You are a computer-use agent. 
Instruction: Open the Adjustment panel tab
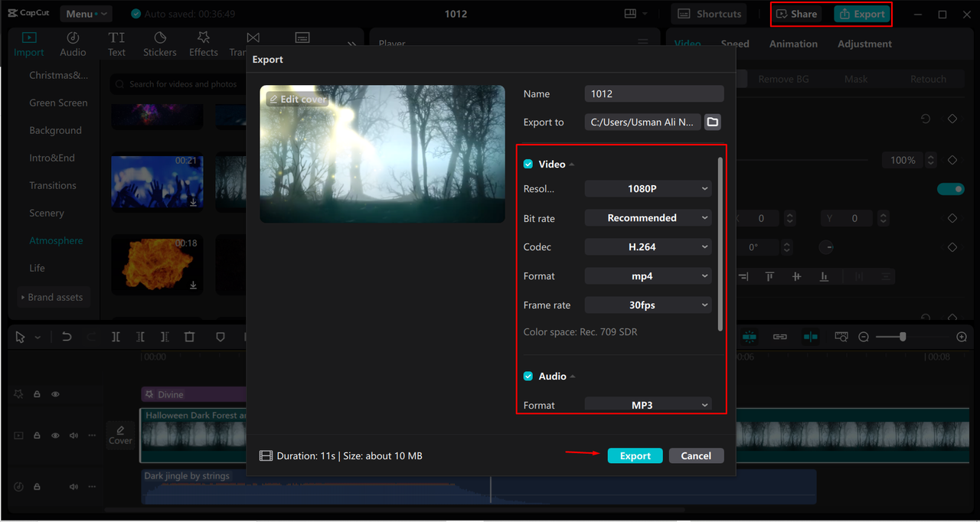(x=864, y=44)
